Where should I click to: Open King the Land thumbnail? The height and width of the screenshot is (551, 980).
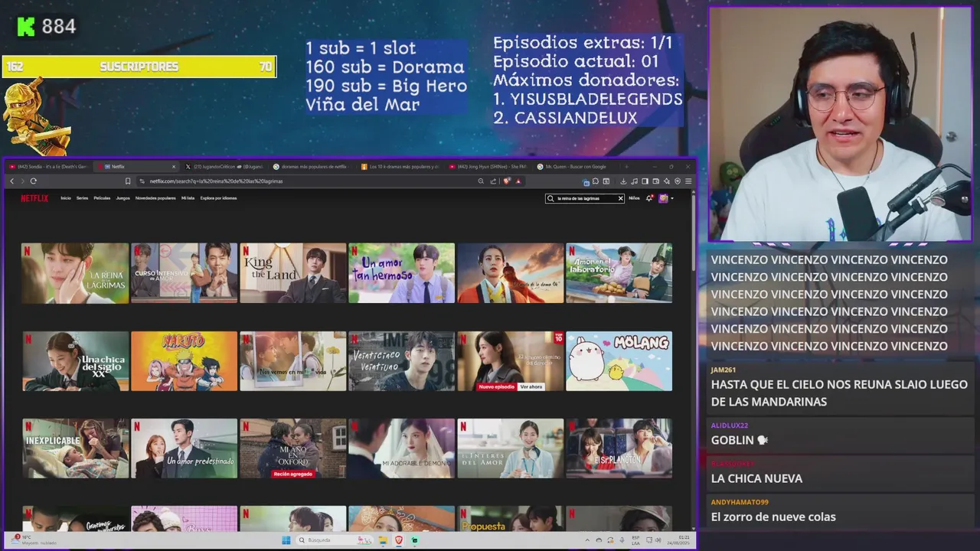point(292,273)
